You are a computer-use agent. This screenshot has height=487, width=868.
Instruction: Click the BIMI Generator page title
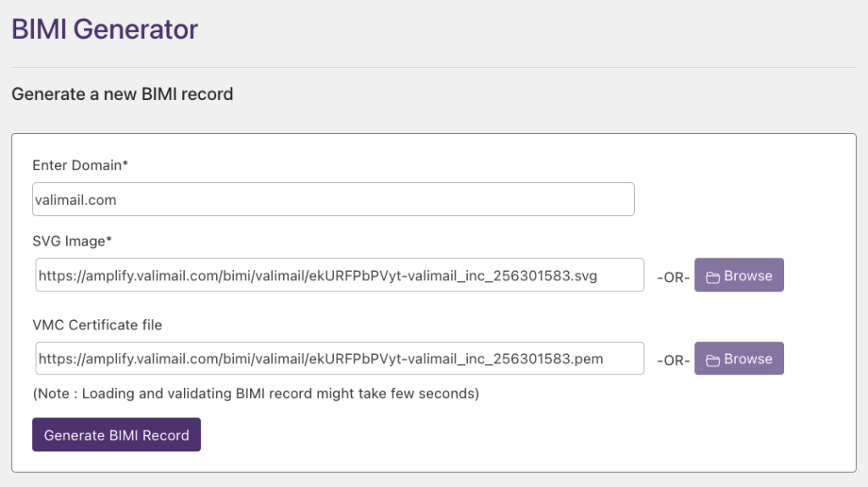coord(104,30)
